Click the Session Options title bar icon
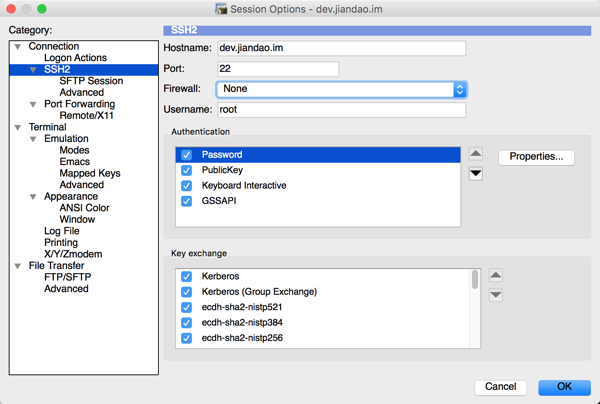 click(221, 9)
